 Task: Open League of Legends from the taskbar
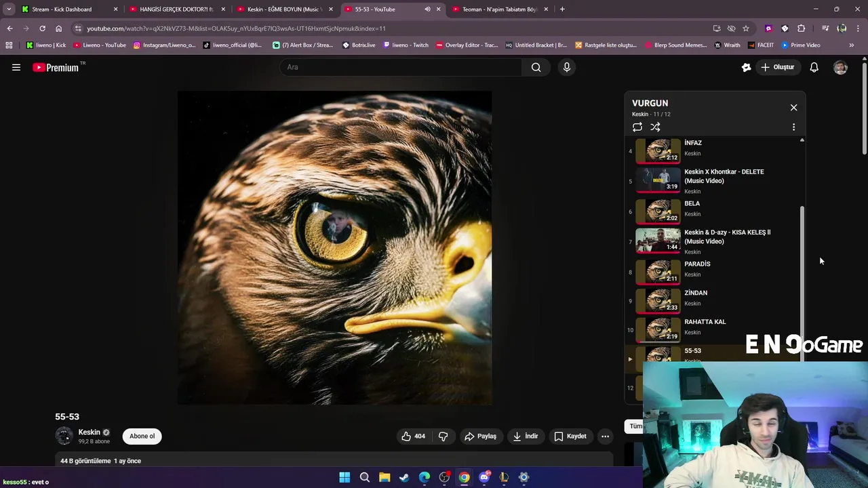point(504,477)
